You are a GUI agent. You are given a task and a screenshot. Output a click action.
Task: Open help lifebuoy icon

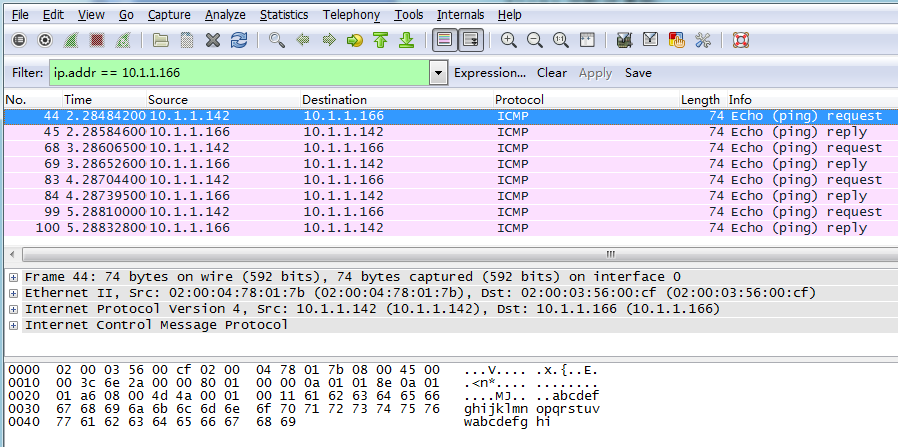coord(741,40)
